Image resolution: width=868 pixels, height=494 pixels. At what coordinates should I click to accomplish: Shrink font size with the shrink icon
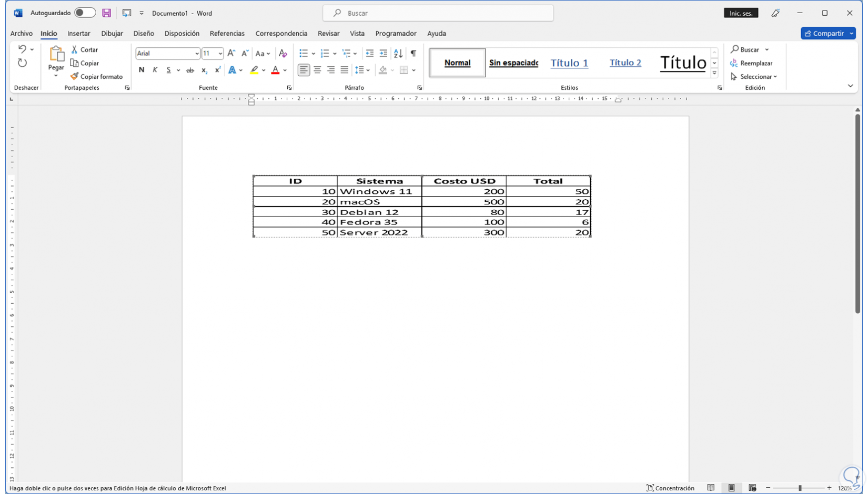point(245,53)
